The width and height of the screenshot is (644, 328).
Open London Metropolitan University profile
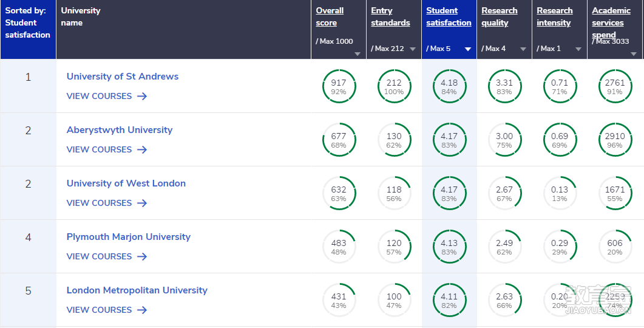[137, 290]
